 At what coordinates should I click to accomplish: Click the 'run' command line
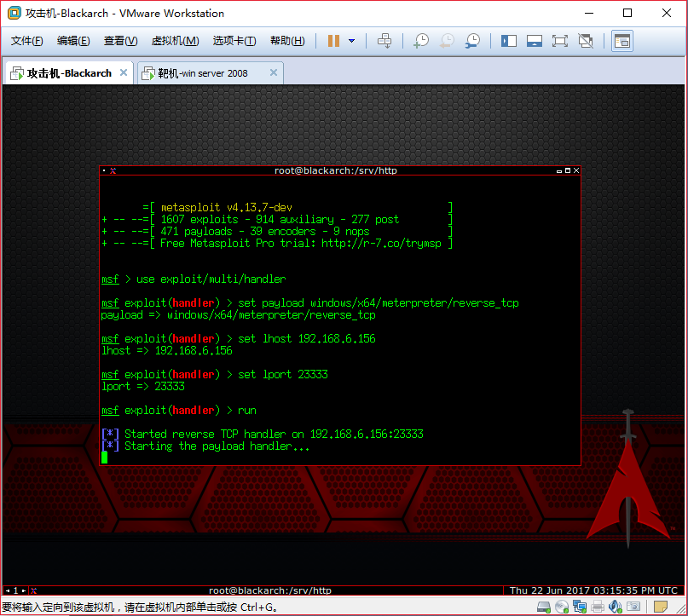(x=179, y=411)
